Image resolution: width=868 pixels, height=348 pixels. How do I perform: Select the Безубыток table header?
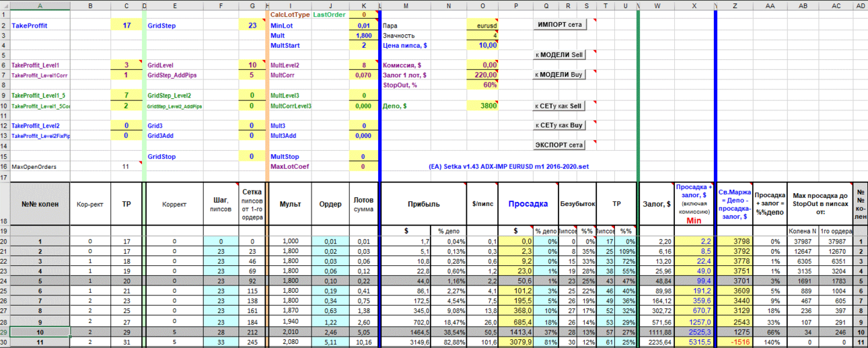577,203
